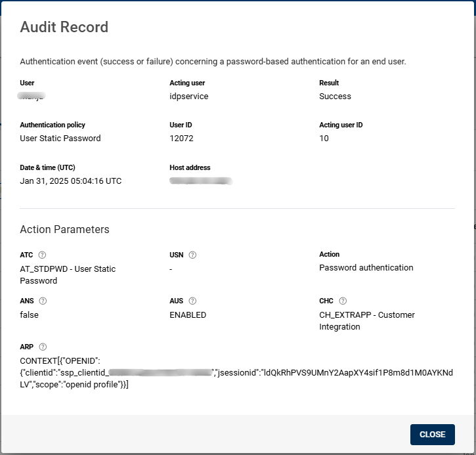Viewport: 476px width, 455px height.
Task: Select the User ID value 12072
Action: 181,139
